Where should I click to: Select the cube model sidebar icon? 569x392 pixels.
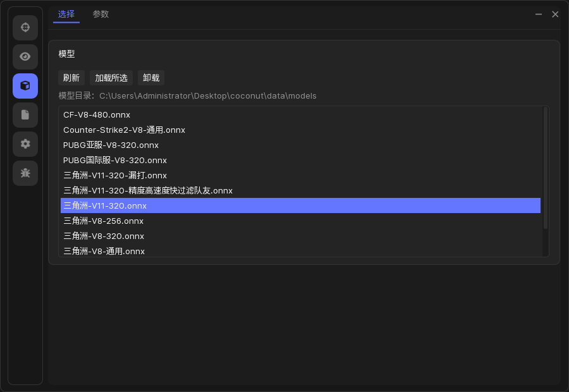click(25, 85)
